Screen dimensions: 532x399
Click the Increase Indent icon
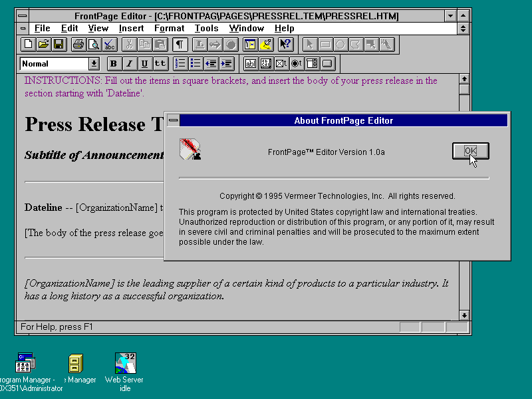(x=226, y=63)
